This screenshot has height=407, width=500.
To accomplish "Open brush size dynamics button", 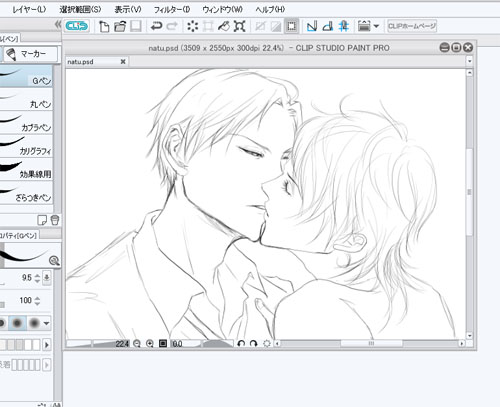I will click(x=47, y=278).
